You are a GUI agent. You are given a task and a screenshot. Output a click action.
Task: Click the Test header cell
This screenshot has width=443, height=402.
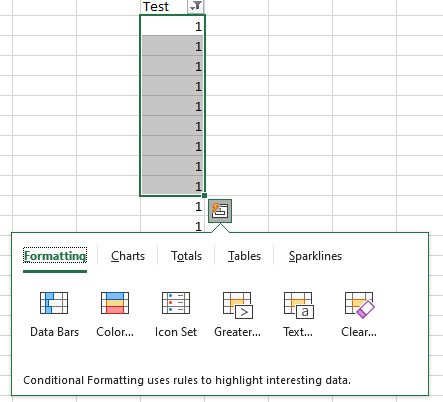click(164, 7)
